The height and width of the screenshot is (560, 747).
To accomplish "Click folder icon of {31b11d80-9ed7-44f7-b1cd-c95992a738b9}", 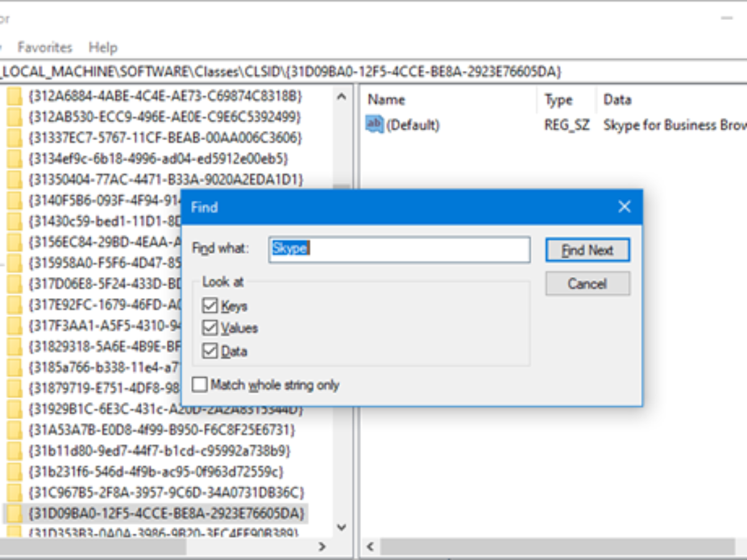I will click(x=14, y=450).
